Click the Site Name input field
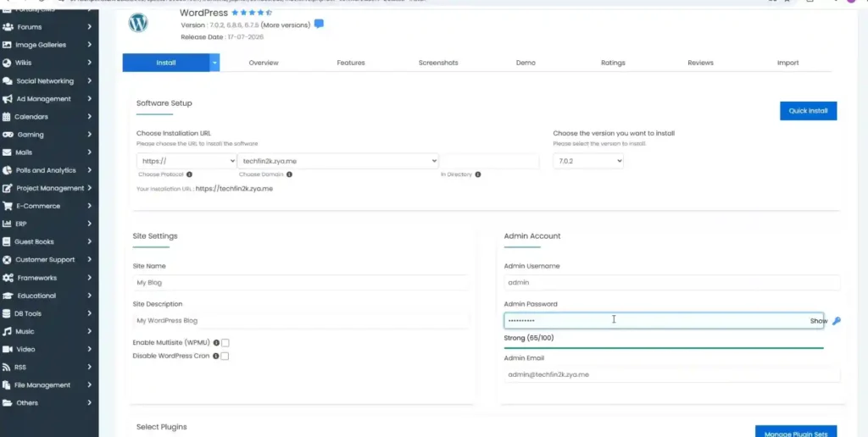 301,282
